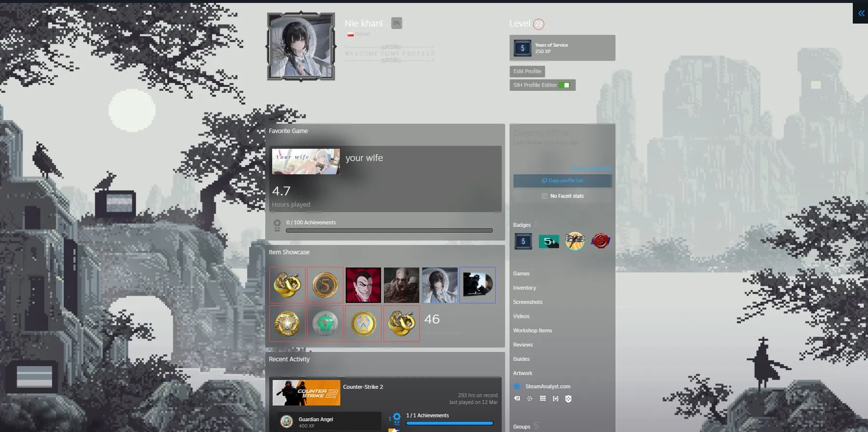The width and height of the screenshot is (868, 432).
Task: Open the Counter-Strike 2 title link
Action: (363, 387)
